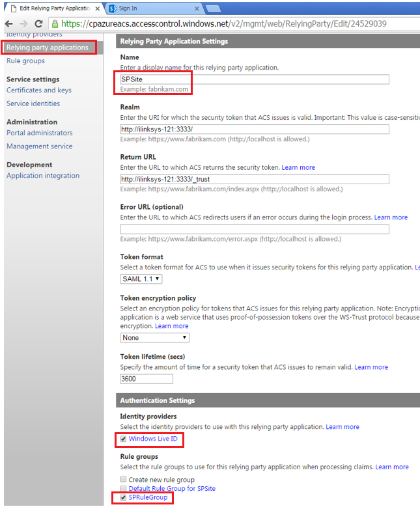Close the Sign In tab
This screenshot has height=509, width=420.
[197, 8]
